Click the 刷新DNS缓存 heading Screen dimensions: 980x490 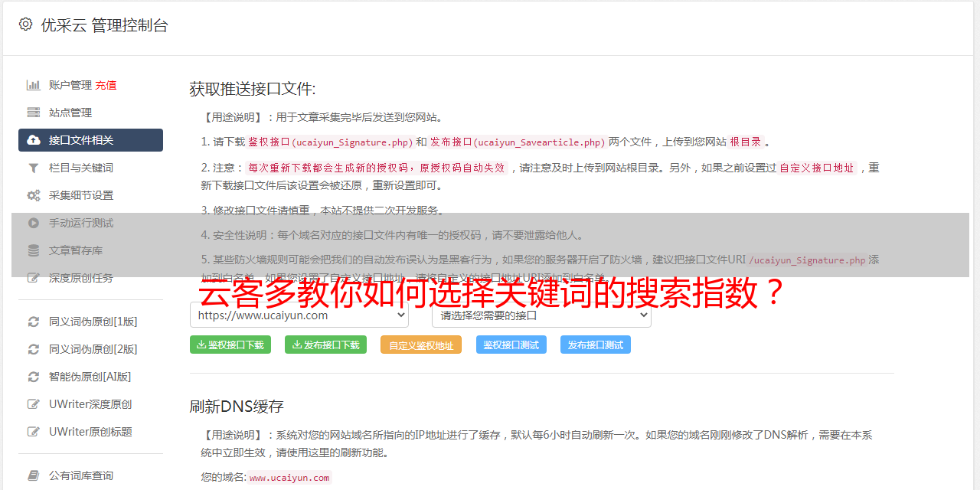click(x=237, y=406)
